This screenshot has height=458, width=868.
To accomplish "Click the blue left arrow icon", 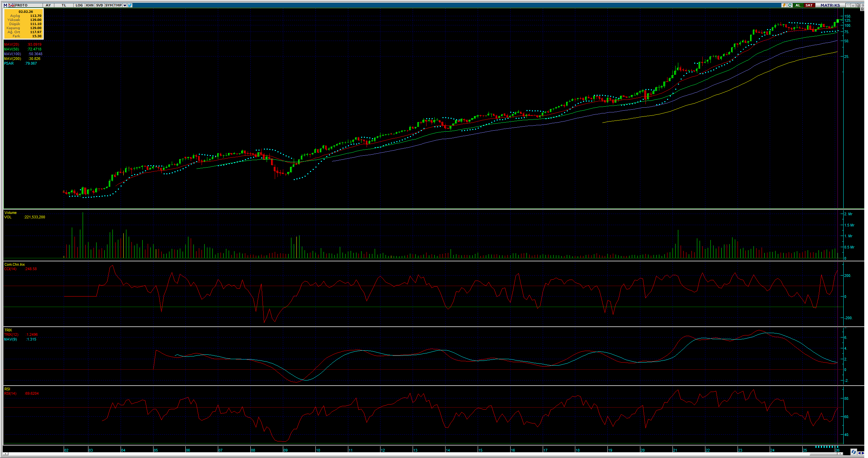I will (860, 453).
